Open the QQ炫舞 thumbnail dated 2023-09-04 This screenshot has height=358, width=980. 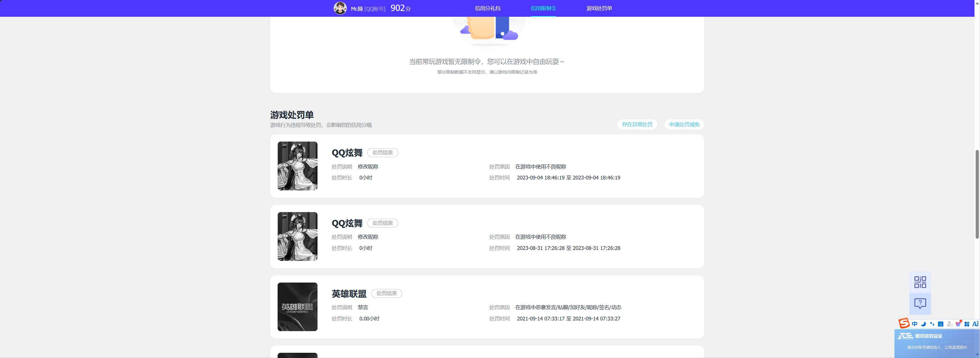coord(297,166)
